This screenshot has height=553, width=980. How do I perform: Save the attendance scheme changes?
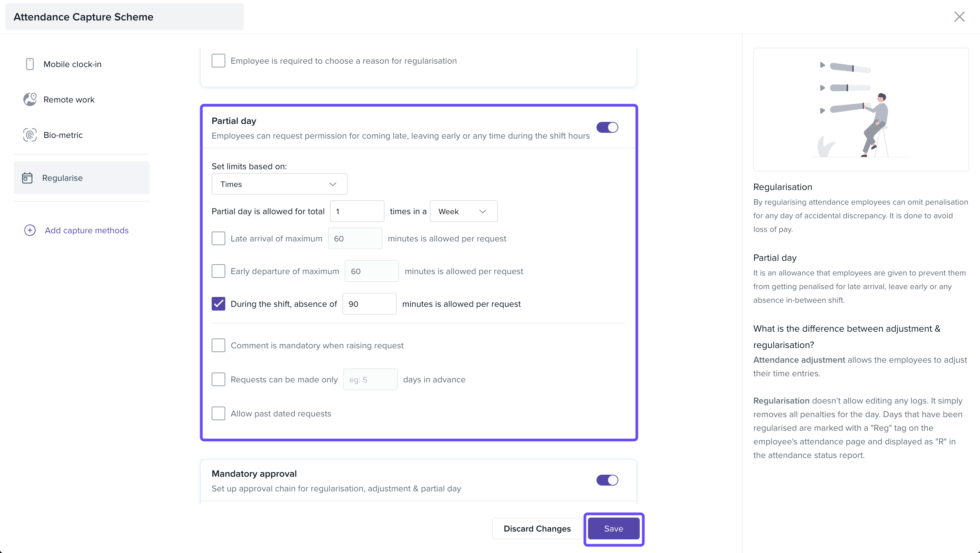(613, 528)
